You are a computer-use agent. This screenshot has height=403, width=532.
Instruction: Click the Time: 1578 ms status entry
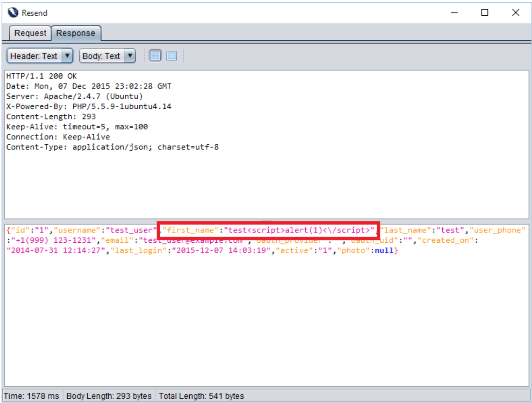(x=32, y=396)
